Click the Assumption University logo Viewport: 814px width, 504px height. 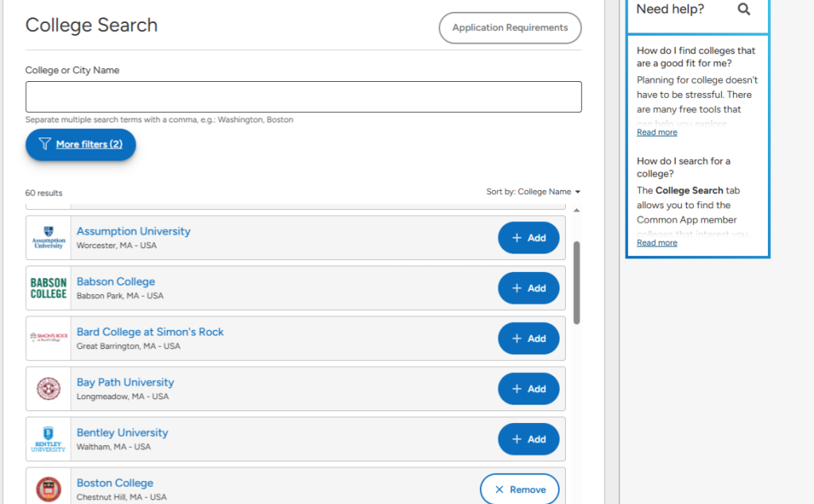48,238
